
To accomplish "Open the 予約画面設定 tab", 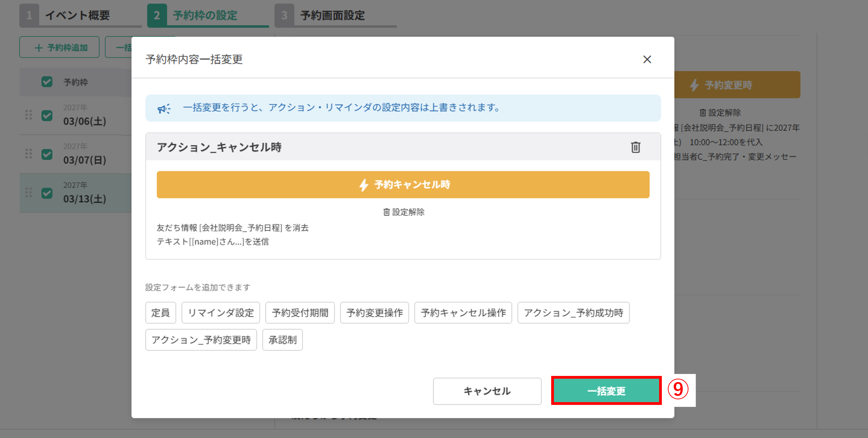I will click(x=332, y=16).
